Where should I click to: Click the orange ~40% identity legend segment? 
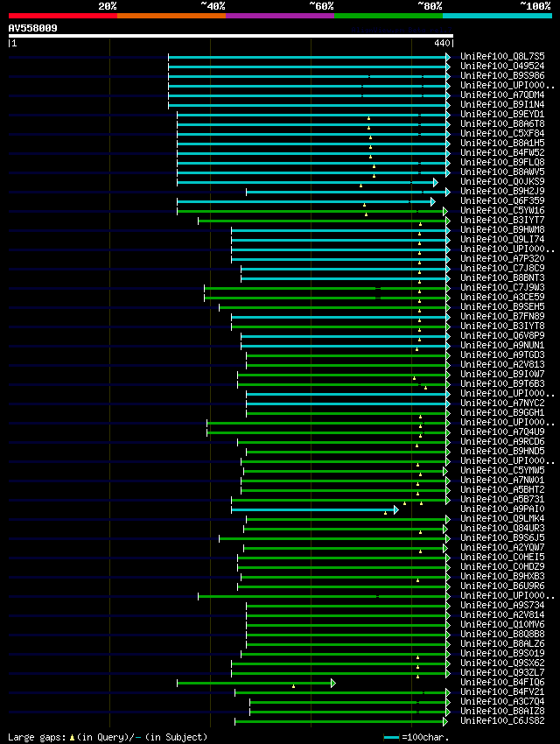[171, 16]
